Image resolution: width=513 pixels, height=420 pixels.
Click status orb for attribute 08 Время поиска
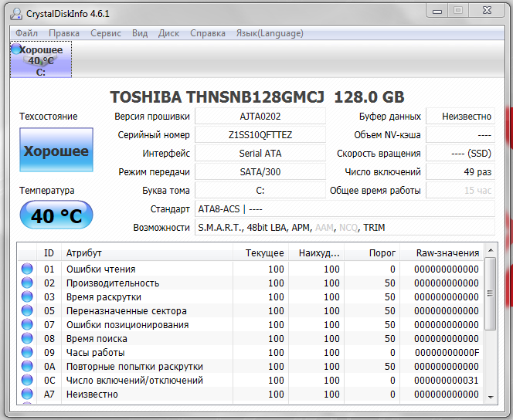[x=27, y=338]
